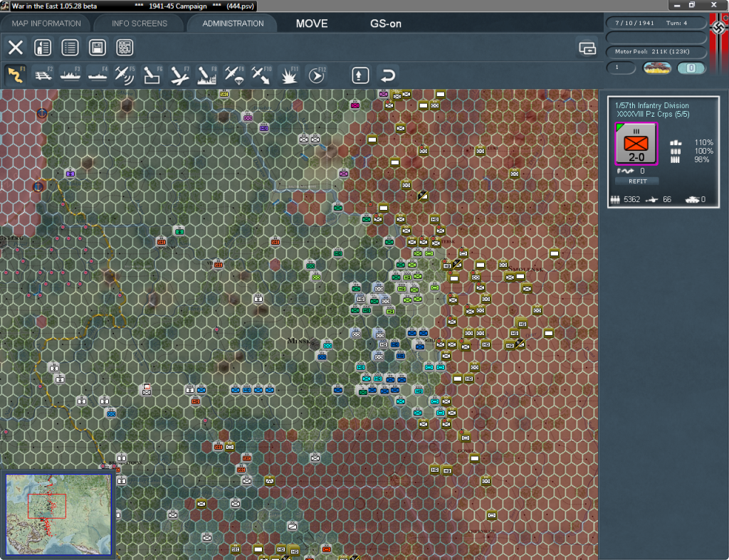This screenshot has width=729, height=560.
Task: Click the 1/57th Infantry Division name
Action: click(652, 105)
